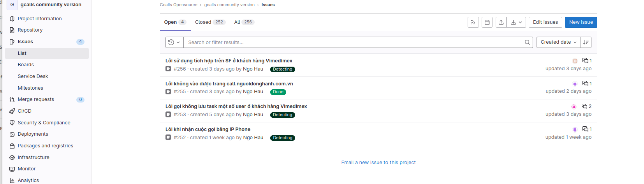This screenshot has height=184, width=644.
Task: Switch to the Closed issues tab
Action: (209, 22)
